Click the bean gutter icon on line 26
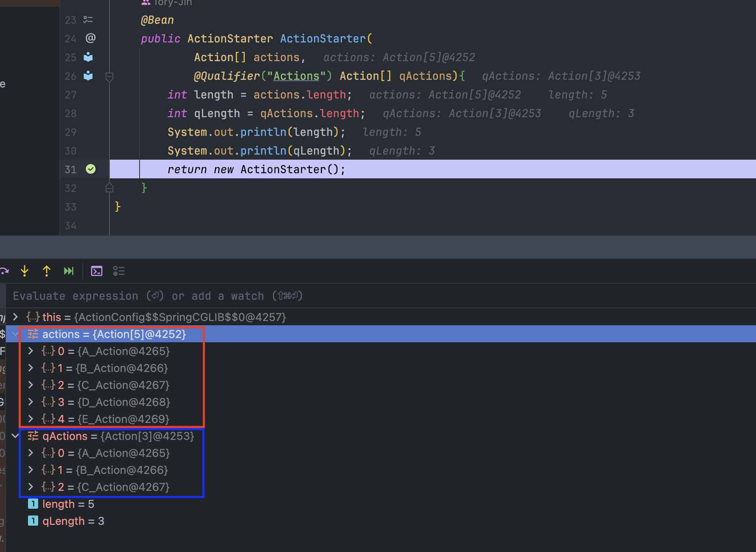756x552 pixels. coord(88,76)
